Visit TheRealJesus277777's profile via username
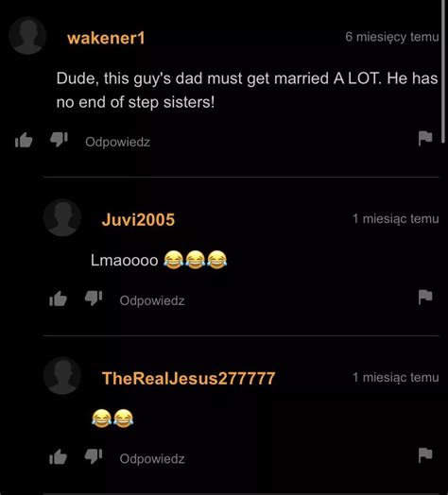This screenshot has height=495, width=448. click(x=189, y=378)
